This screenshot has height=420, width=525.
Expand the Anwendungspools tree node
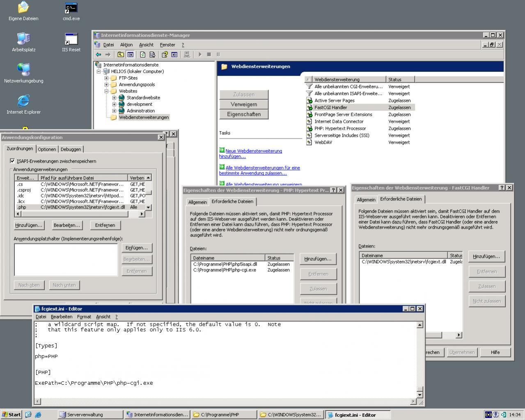pos(106,85)
